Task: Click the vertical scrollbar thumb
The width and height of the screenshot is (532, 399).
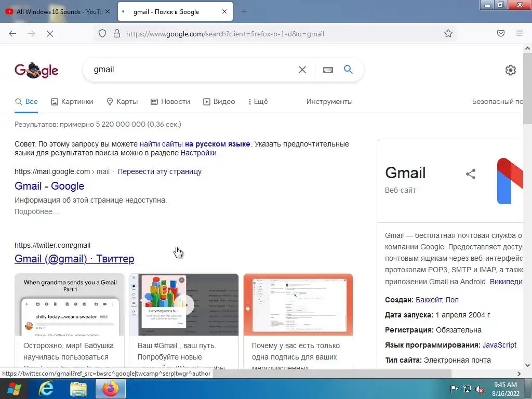Action: (x=527, y=88)
